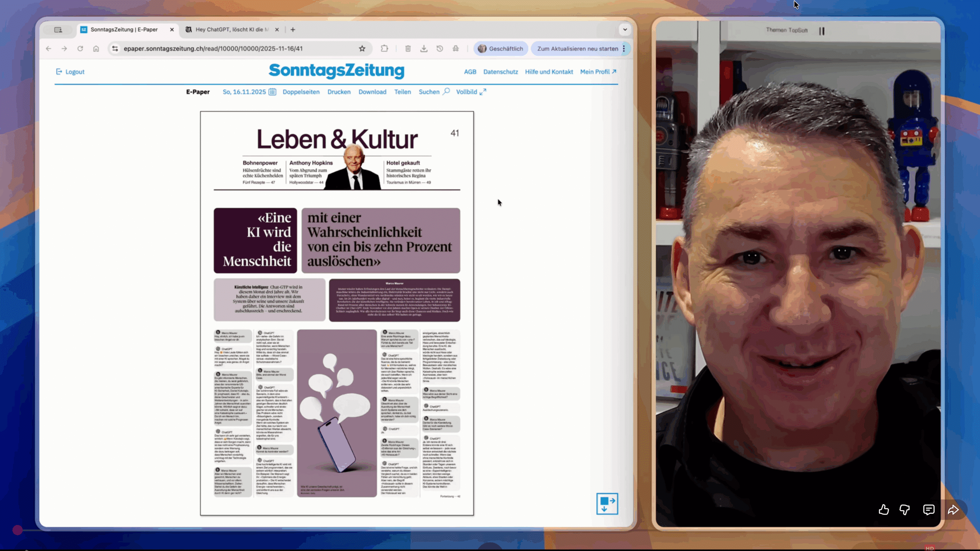Click the Leben & Kultur page thumbnail headline

pyautogui.click(x=337, y=139)
